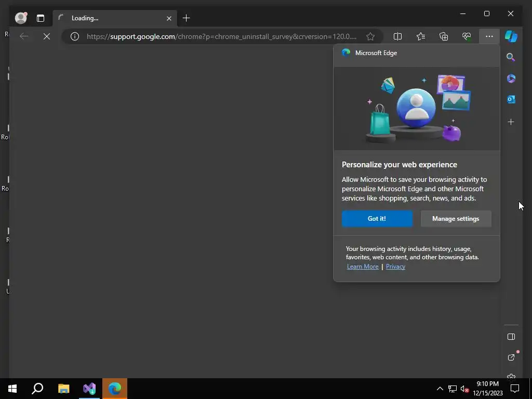Customize sidebar with plus icon

tap(511, 122)
